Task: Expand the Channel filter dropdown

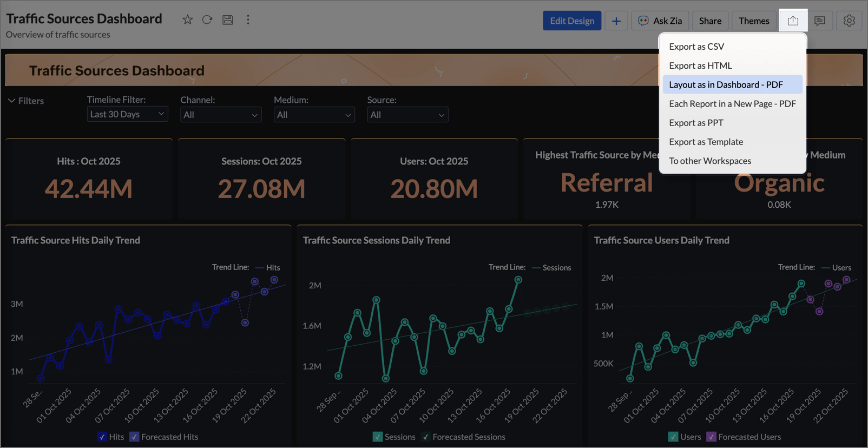Action: coord(220,115)
